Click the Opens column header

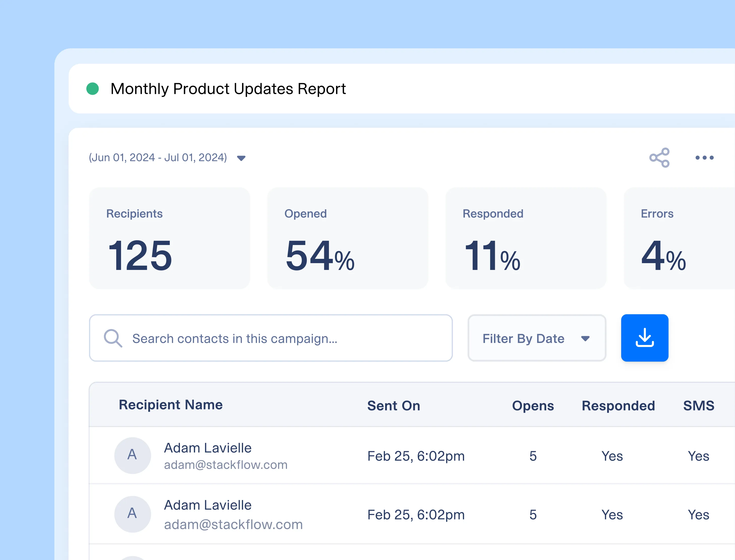point(533,406)
